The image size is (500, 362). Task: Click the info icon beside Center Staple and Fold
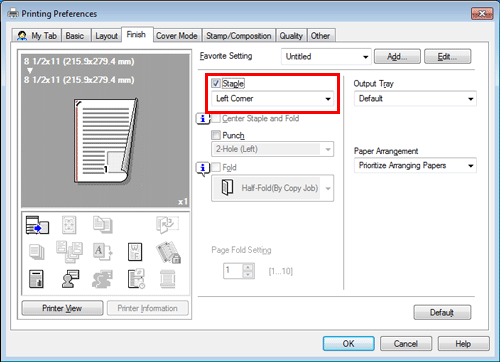pyautogui.click(x=202, y=118)
